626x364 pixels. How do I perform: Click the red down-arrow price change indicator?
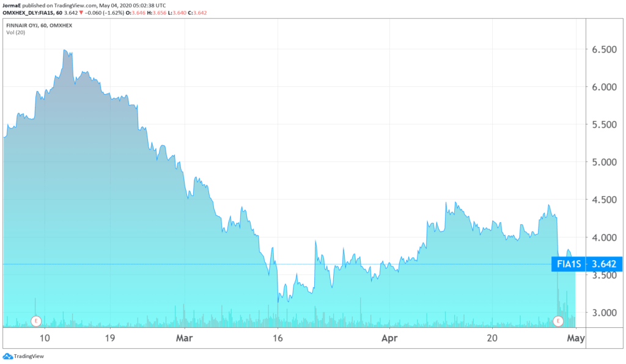[x=81, y=12]
